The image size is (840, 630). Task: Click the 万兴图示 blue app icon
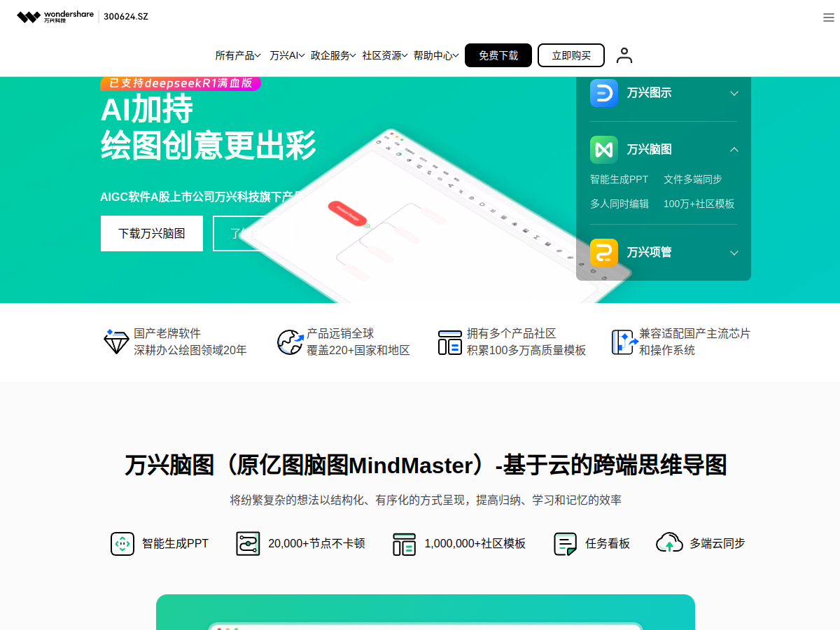click(x=604, y=93)
